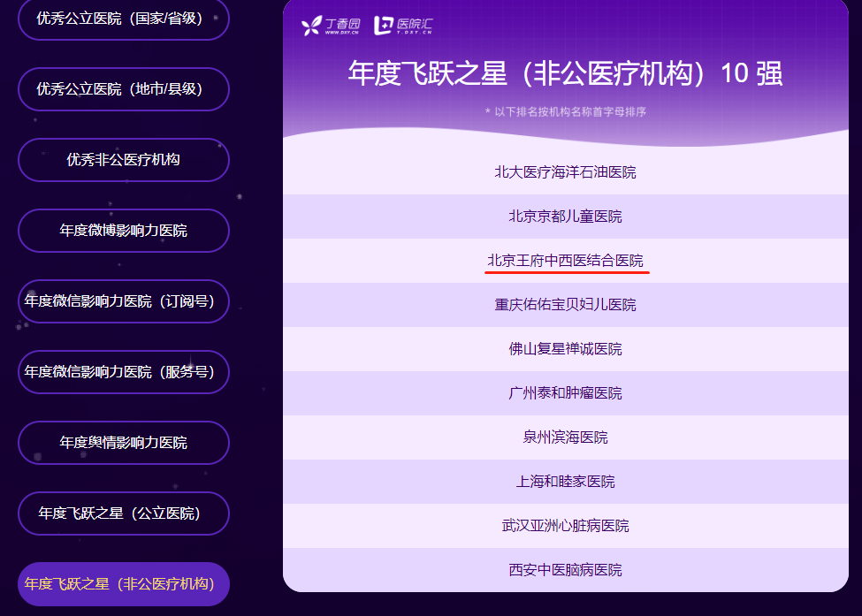
Task: Choose 泉州滨海医院 from list
Action: [x=565, y=437]
